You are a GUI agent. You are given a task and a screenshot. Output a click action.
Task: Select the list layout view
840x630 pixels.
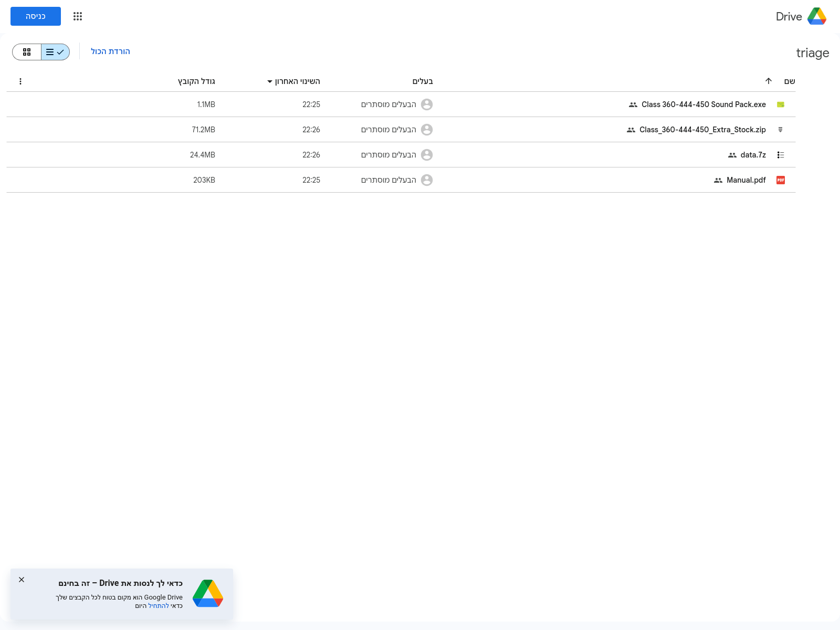pos(55,52)
